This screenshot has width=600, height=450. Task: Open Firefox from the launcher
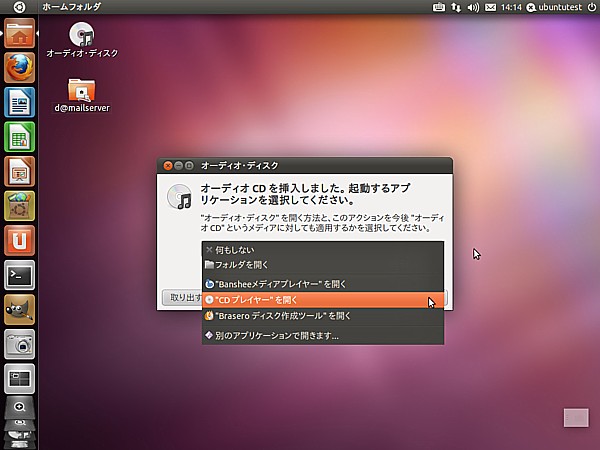pyautogui.click(x=19, y=67)
